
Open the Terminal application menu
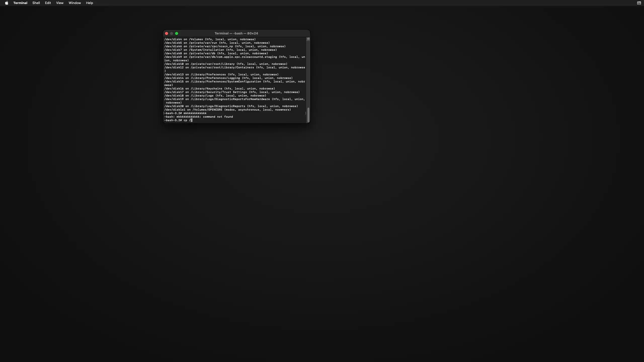click(20, 3)
